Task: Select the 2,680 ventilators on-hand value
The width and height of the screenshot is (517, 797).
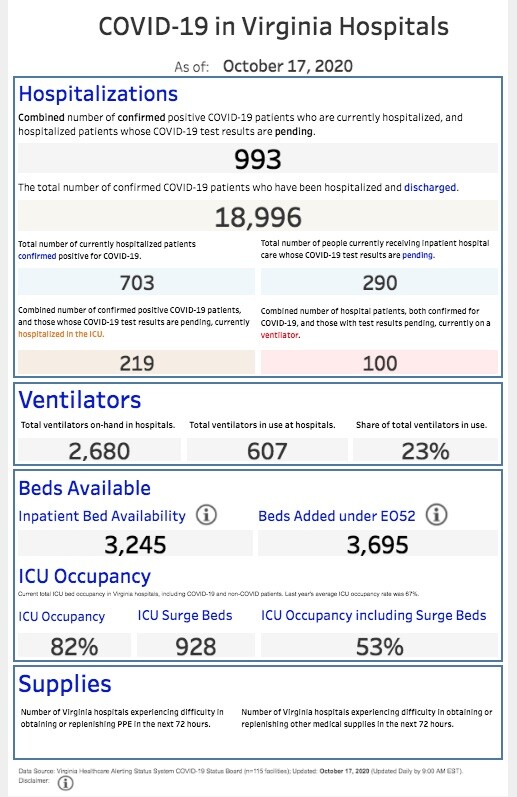Action: click(x=99, y=450)
